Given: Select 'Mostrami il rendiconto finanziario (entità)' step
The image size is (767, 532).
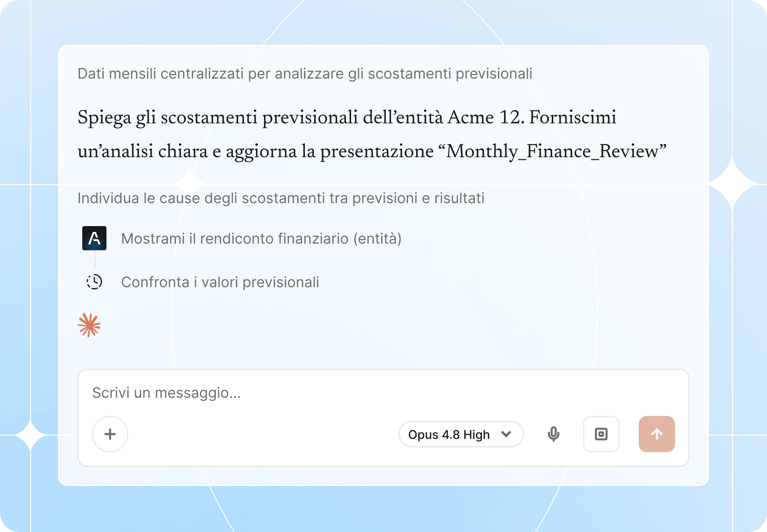Looking at the screenshot, I should [261, 239].
